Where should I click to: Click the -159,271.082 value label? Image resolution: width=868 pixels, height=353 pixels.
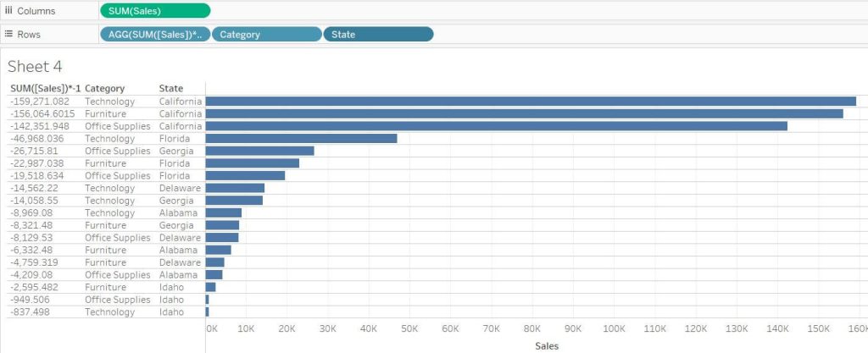tap(40, 102)
